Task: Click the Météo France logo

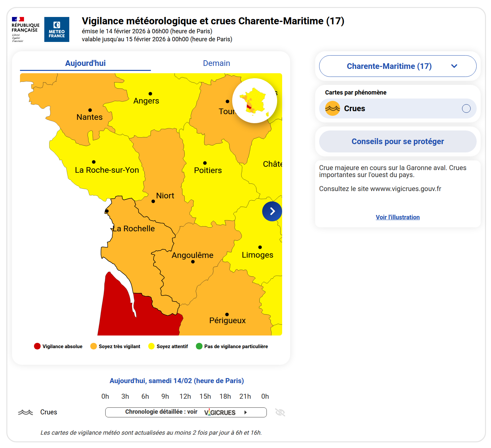Action: click(57, 29)
